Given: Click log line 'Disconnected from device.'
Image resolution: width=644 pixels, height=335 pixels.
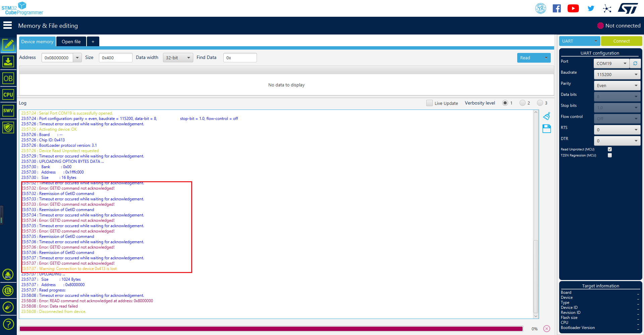Looking at the screenshot, I should coord(54,312).
